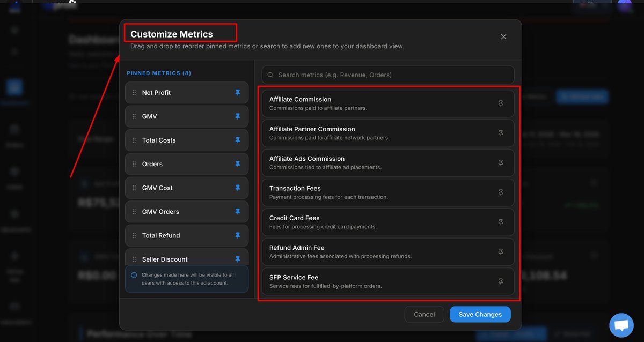Click the Search metrics field
The width and height of the screenshot is (644, 342).
click(x=387, y=75)
